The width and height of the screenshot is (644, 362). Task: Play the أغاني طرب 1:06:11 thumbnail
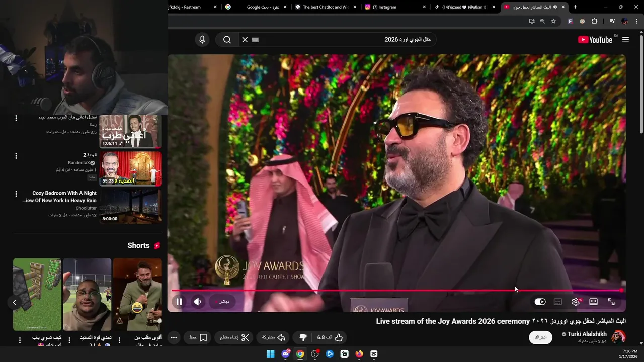(130, 131)
